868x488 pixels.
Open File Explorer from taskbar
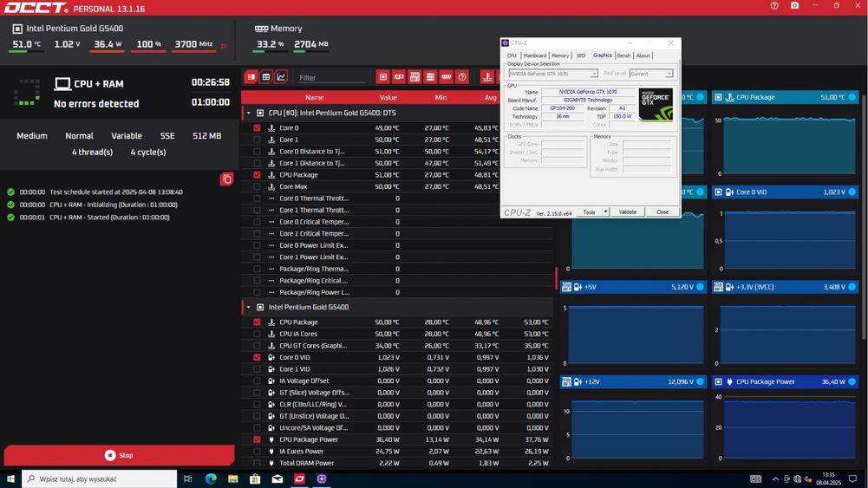[x=233, y=478]
